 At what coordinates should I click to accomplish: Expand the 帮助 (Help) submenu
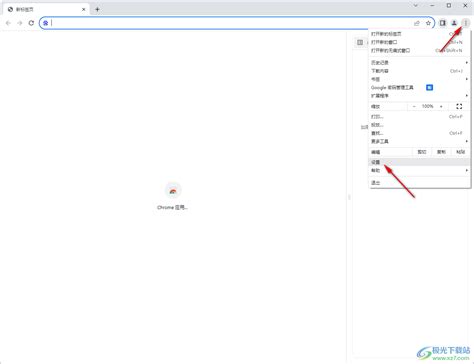coord(420,170)
